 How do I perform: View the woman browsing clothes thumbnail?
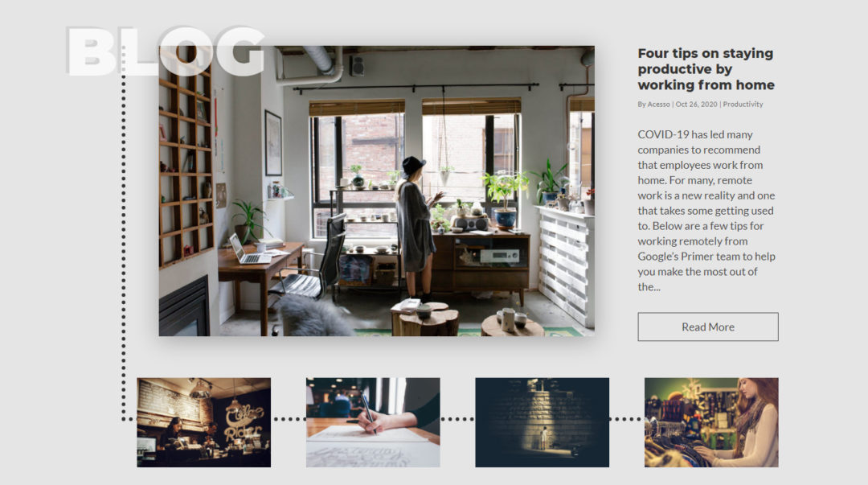(x=711, y=422)
